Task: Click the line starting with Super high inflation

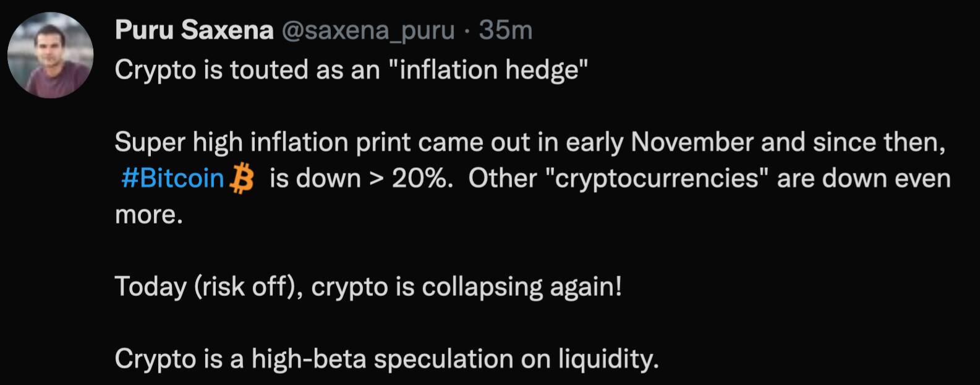Action: [530, 143]
